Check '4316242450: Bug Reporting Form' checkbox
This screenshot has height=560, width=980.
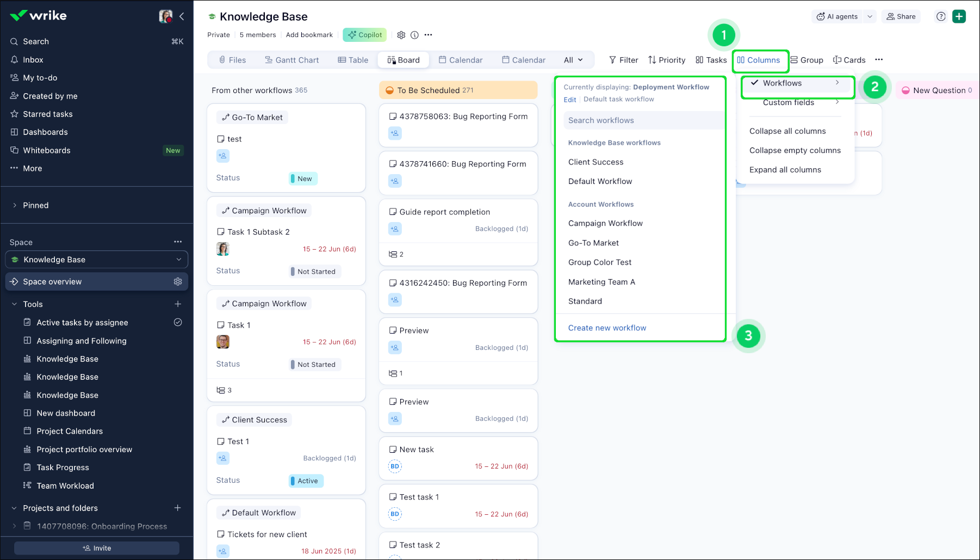(393, 283)
